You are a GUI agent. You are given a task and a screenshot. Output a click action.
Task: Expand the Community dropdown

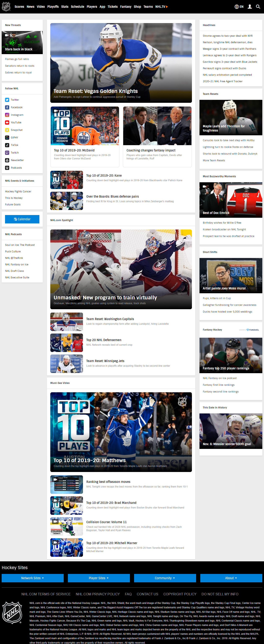click(x=165, y=578)
